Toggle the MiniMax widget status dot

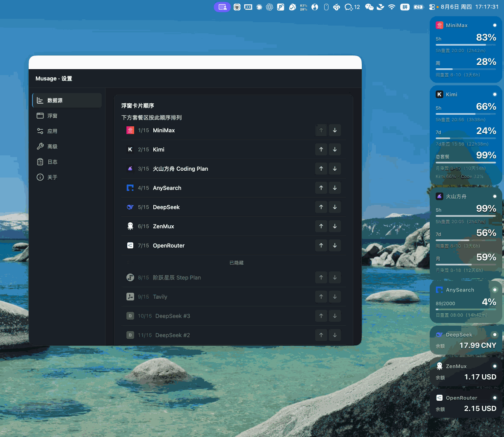495,25
